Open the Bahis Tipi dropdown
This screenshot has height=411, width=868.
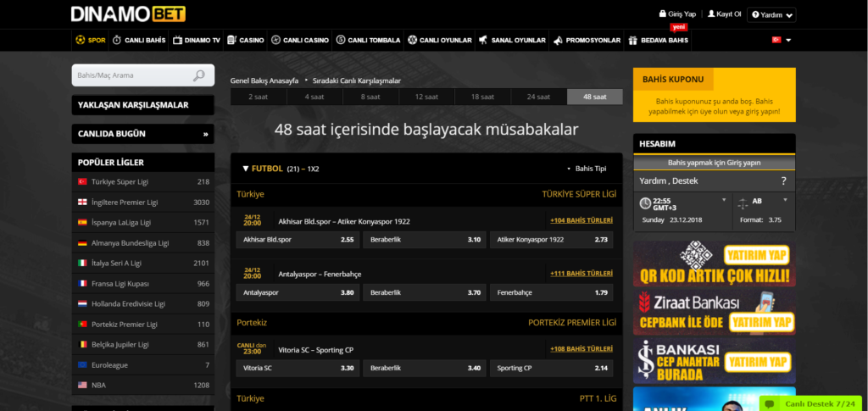click(587, 169)
